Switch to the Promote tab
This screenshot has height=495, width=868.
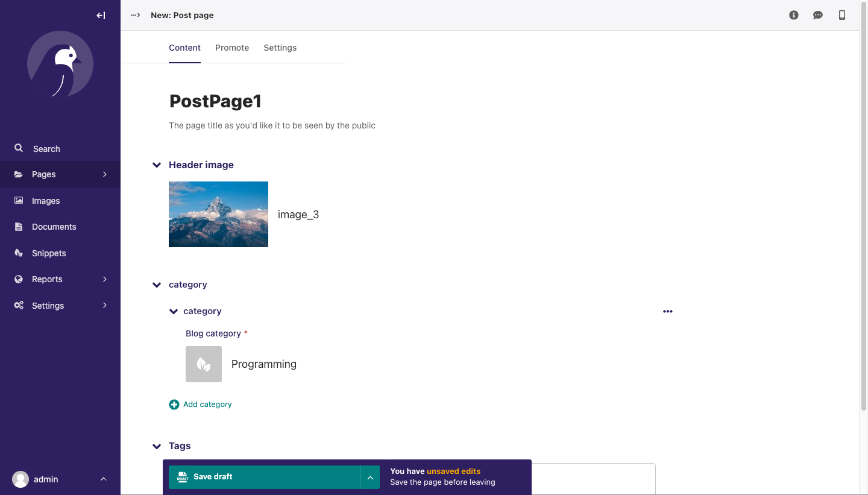point(232,48)
